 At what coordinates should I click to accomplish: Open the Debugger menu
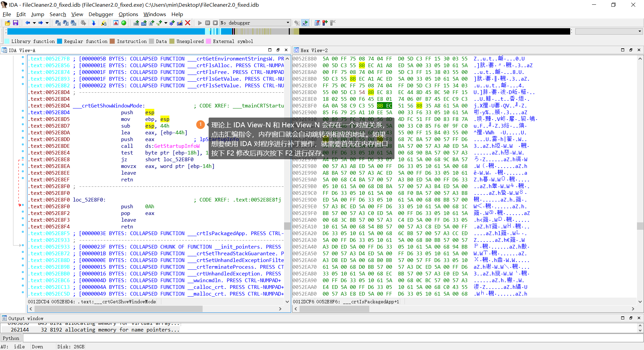[101, 14]
